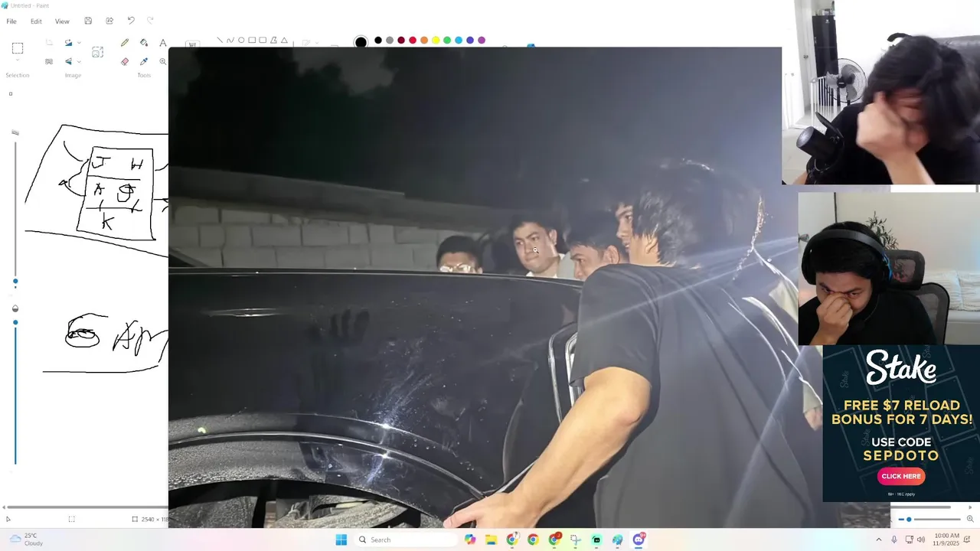The height and width of the screenshot is (551, 980).
Task: Click the active Color 1 black circle
Action: coord(361,42)
